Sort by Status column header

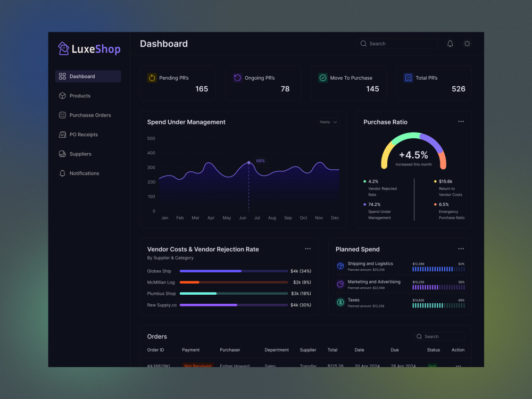pos(433,350)
